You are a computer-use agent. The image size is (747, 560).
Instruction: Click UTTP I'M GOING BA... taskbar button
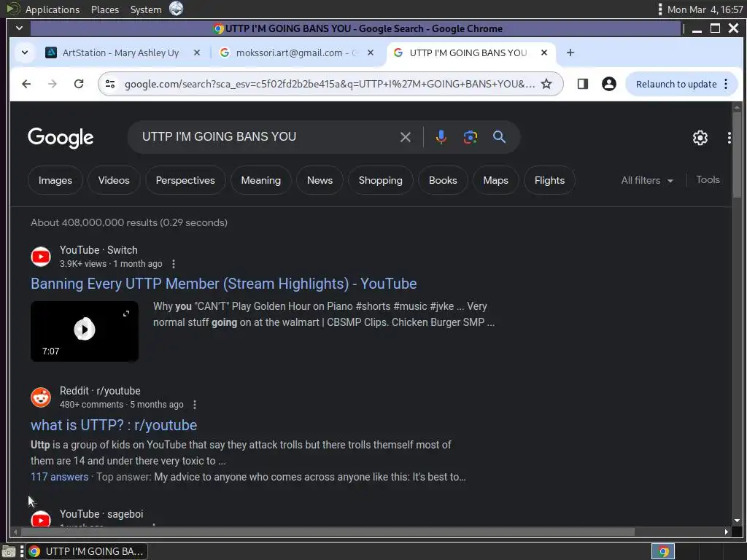[x=87, y=551]
